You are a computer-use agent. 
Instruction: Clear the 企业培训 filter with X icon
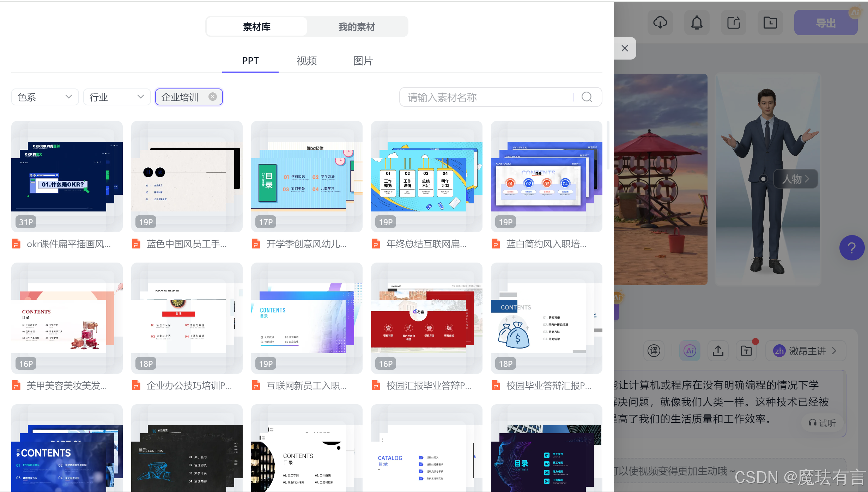[x=212, y=97]
